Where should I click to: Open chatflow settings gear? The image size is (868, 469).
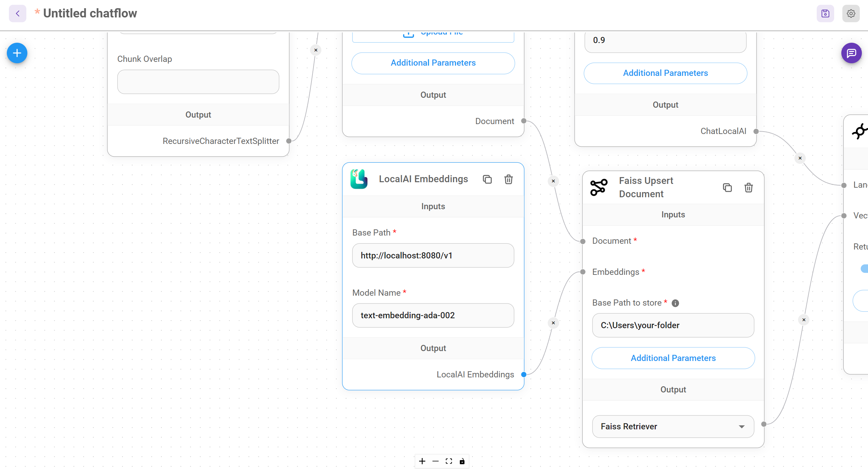851,14
